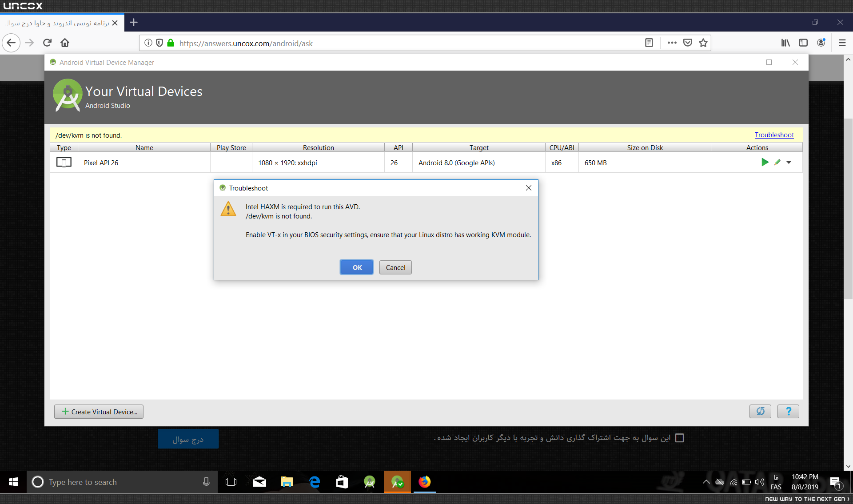Launch the Pixel API 26 AVD with the green play icon

tap(765, 163)
